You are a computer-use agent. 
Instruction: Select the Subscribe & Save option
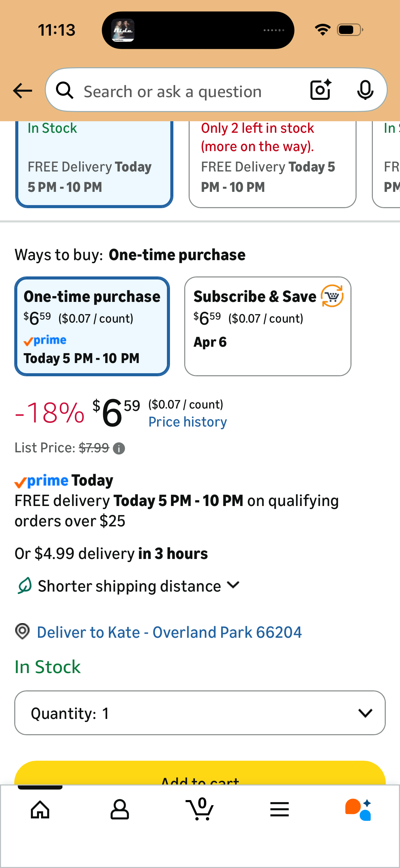click(x=267, y=326)
